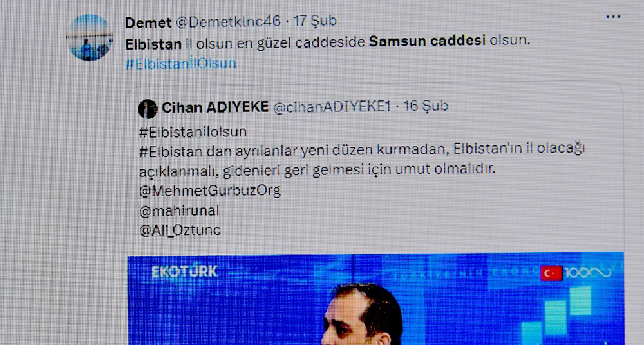Open the three-dots more menu on Demet's tweet
This screenshot has height=345, width=644.
pos(613,17)
